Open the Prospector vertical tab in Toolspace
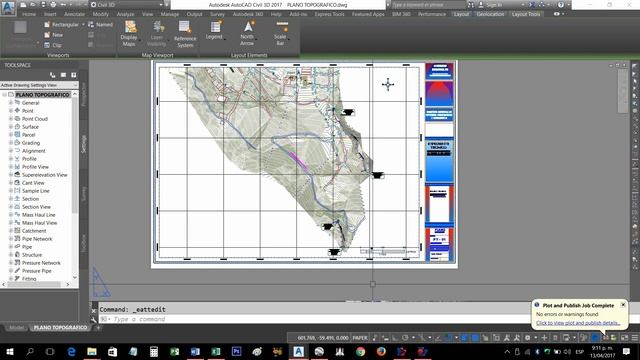 pyautogui.click(x=84, y=95)
